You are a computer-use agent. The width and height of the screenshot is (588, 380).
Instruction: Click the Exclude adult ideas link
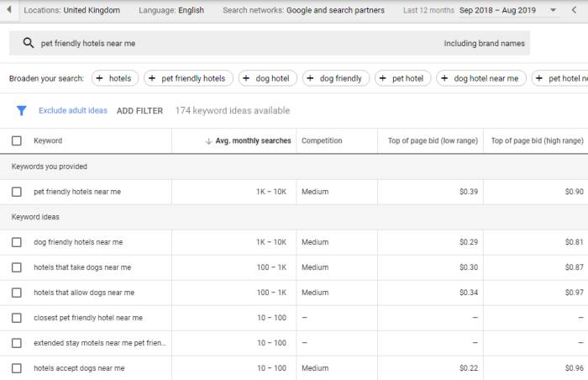point(73,111)
